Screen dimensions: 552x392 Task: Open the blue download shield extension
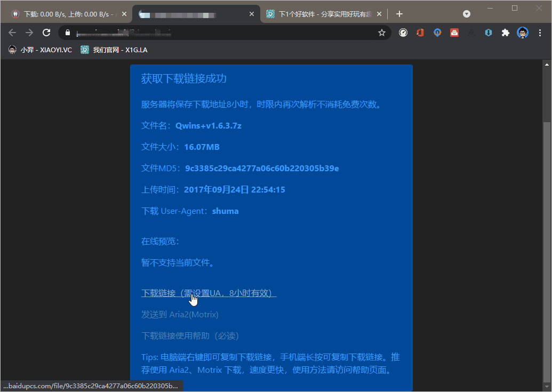[x=489, y=33]
